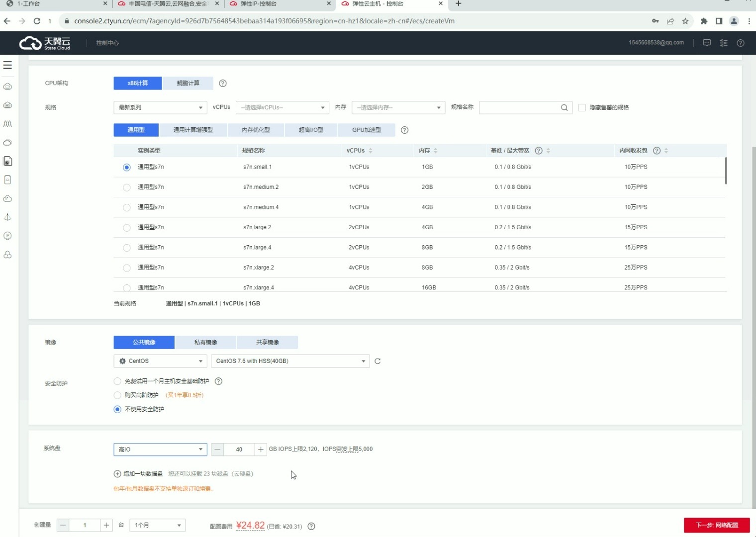This screenshot has height=537, width=756.
Task: Select the s7n.medium.4 instance radio button
Action: pyautogui.click(x=127, y=208)
